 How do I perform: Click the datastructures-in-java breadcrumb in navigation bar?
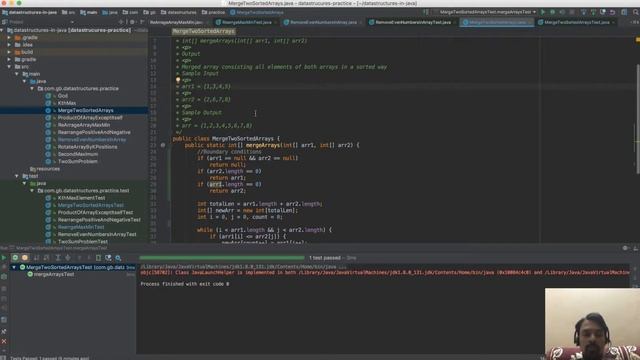point(29,12)
